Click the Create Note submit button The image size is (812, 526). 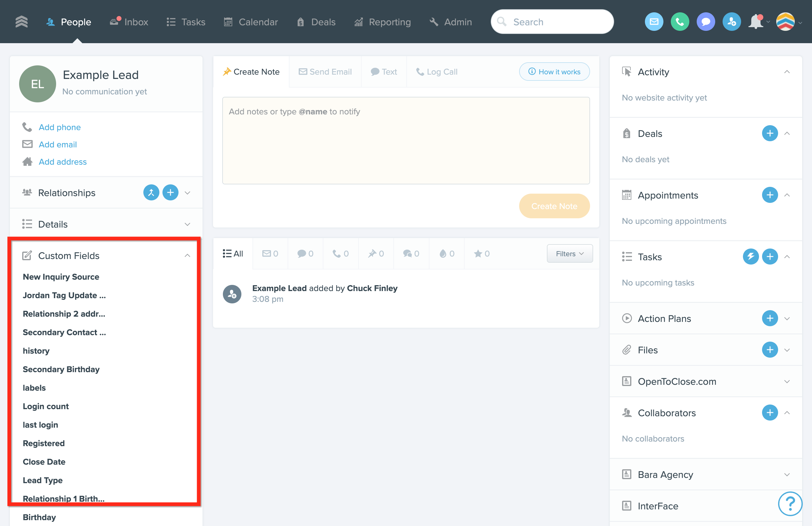click(x=554, y=206)
